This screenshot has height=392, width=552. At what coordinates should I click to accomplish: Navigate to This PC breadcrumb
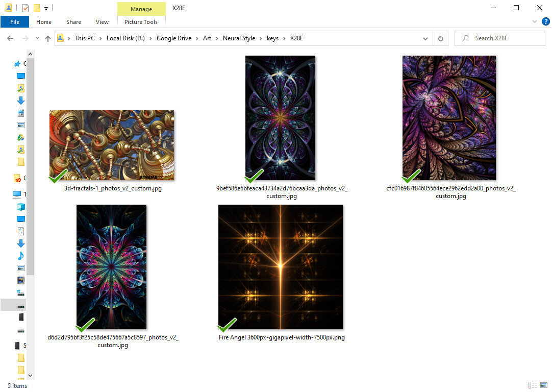click(x=85, y=38)
